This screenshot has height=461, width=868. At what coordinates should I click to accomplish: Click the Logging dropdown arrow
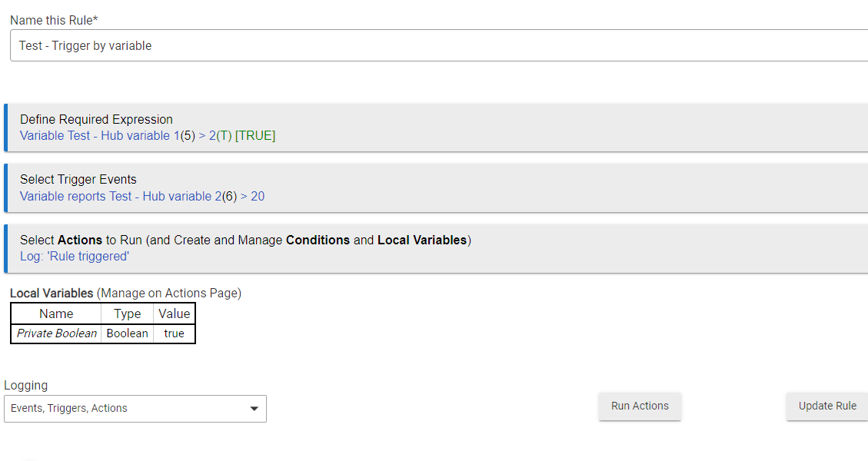254,409
